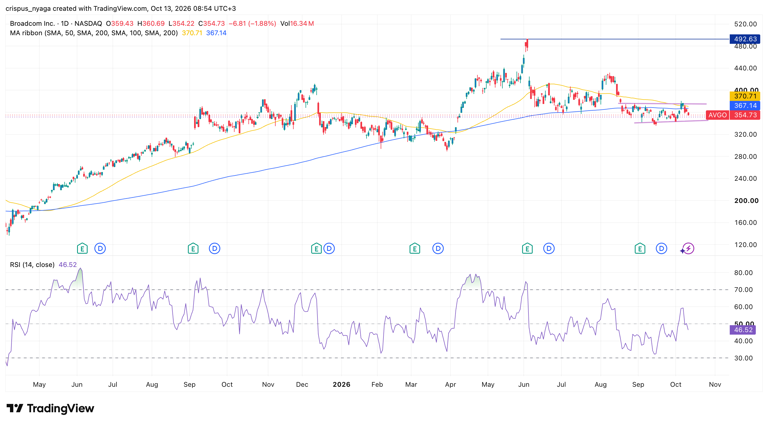Click the Dec label on the time axis
Image resolution: width=768 pixels, height=425 pixels.
coord(302,384)
